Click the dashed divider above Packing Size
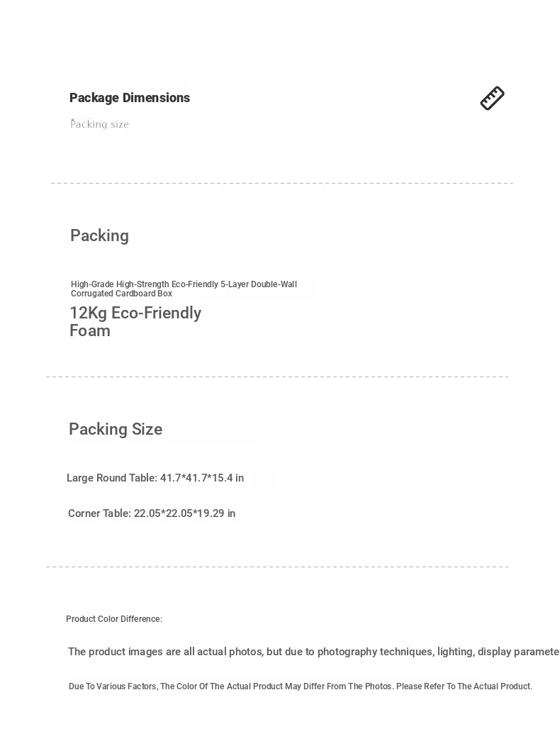The image size is (560, 729). point(277,377)
